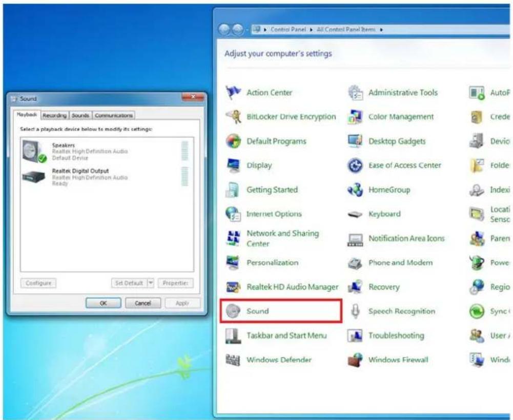Open the Troubleshooting link text

click(x=396, y=335)
